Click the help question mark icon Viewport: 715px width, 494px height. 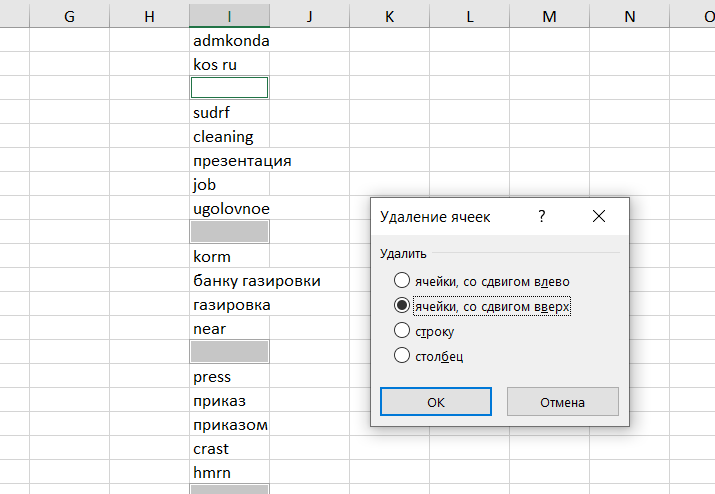tap(541, 216)
